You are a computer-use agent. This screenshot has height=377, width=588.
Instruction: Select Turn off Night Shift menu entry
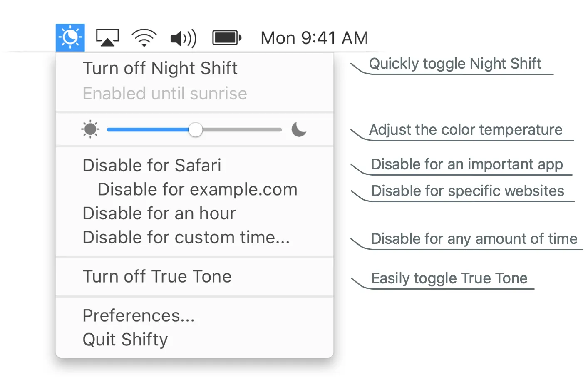point(160,68)
